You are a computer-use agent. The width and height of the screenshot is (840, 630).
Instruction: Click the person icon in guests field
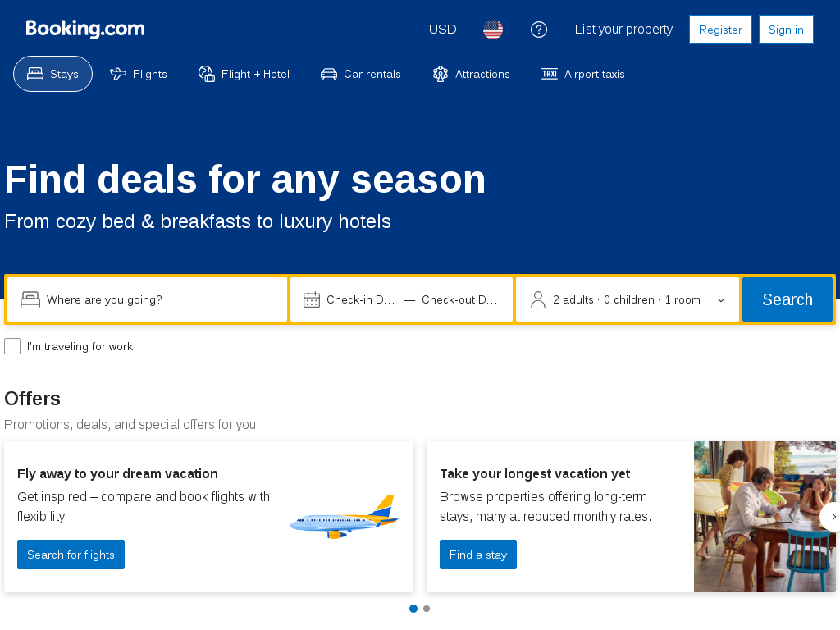pyautogui.click(x=538, y=299)
